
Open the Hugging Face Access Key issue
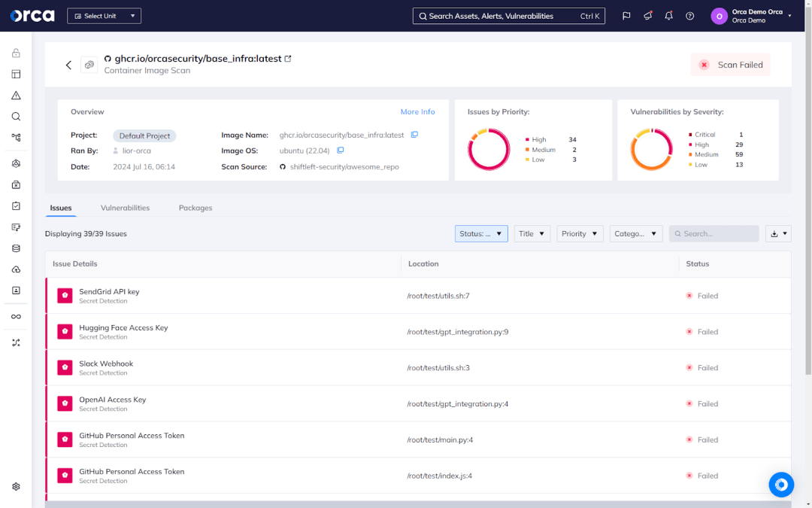click(418, 332)
